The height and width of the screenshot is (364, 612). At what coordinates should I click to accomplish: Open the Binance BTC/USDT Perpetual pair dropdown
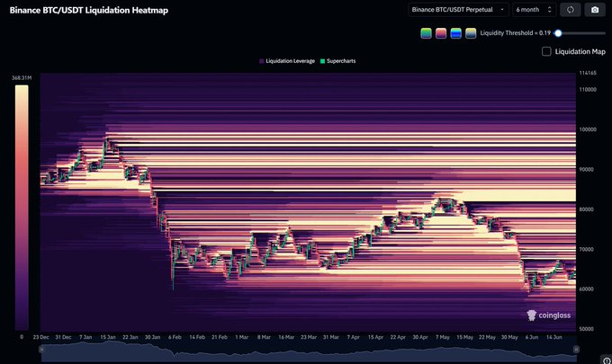click(458, 10)
